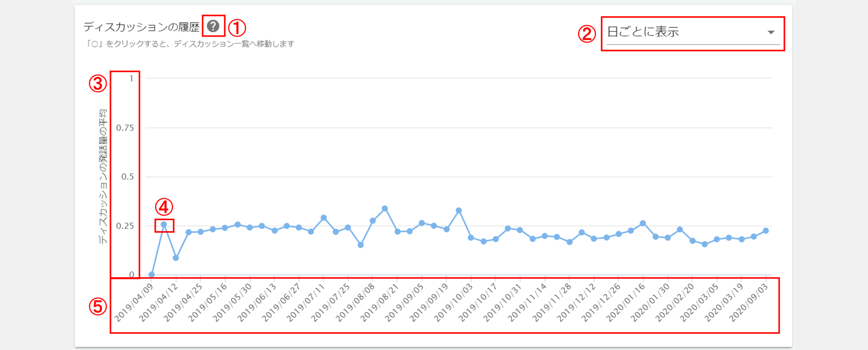Click the ディスカッションの履歴 chart title
868x350 pixels.
(x=141, y=27)
